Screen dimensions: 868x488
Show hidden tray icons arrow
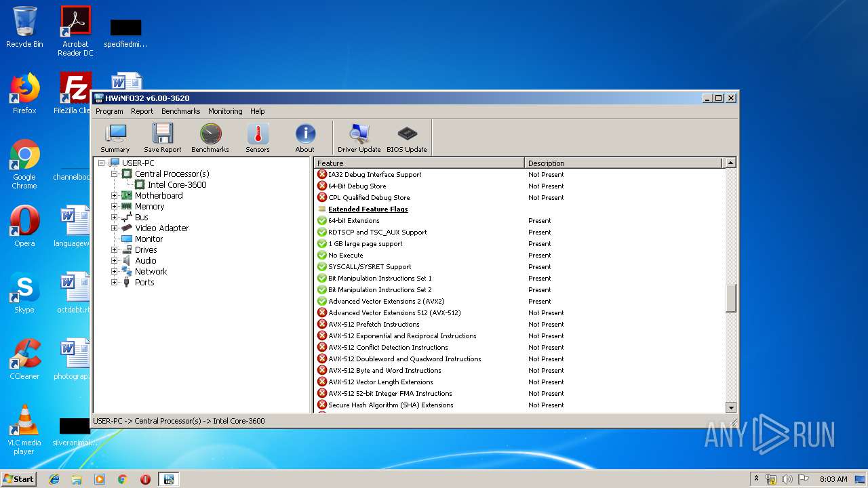[756, 479]
